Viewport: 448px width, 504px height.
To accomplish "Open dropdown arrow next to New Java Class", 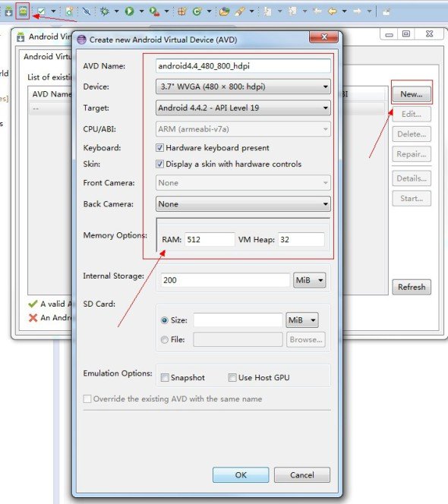I will [210, 11].
